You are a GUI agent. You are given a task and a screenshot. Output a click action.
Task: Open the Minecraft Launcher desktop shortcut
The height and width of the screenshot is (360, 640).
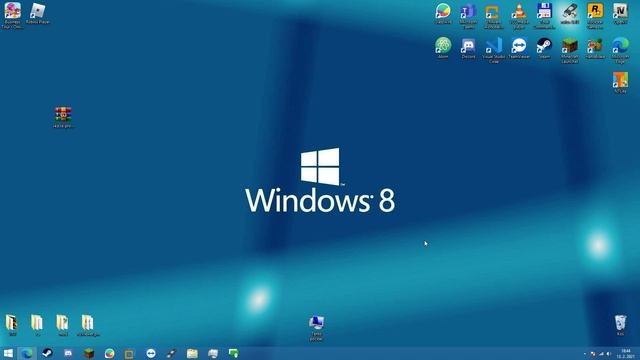point(569,50)
